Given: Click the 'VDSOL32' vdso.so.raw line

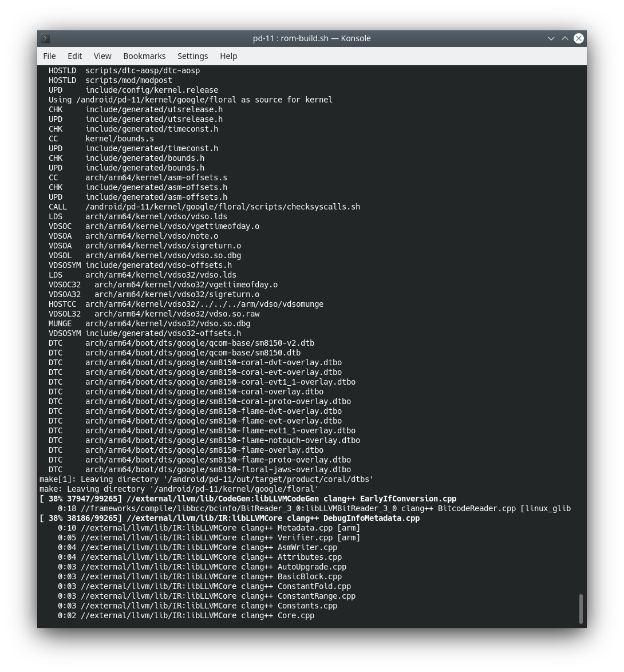Looking at the screenshot, I should (154, 314).
